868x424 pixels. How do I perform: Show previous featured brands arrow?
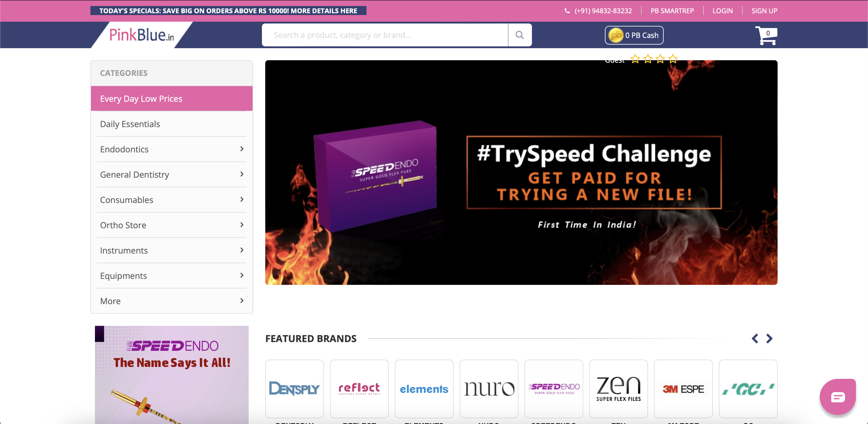pos(755,338)
